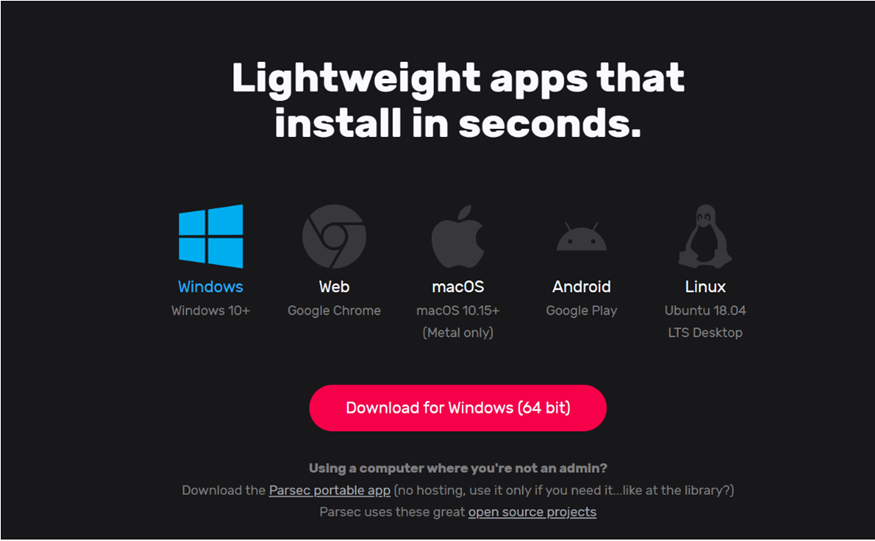Pick the Android robot icon
Screen dimensions: 875x541
581,237
